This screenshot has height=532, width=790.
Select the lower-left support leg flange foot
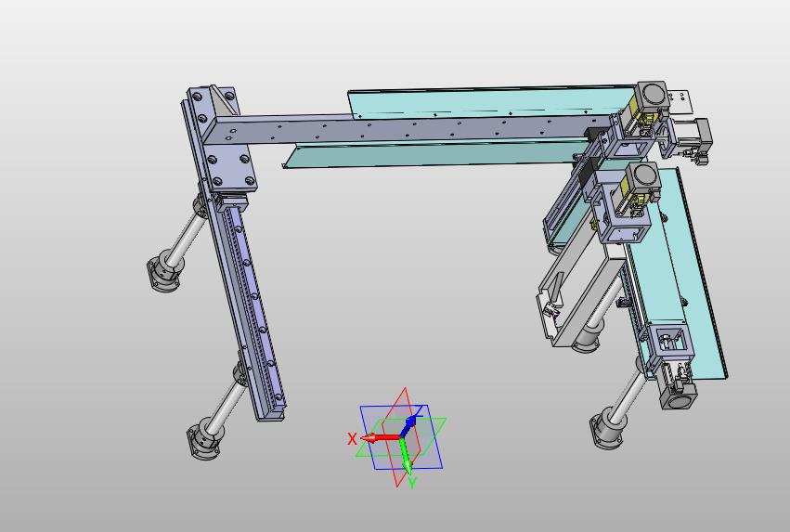(204, 439)
